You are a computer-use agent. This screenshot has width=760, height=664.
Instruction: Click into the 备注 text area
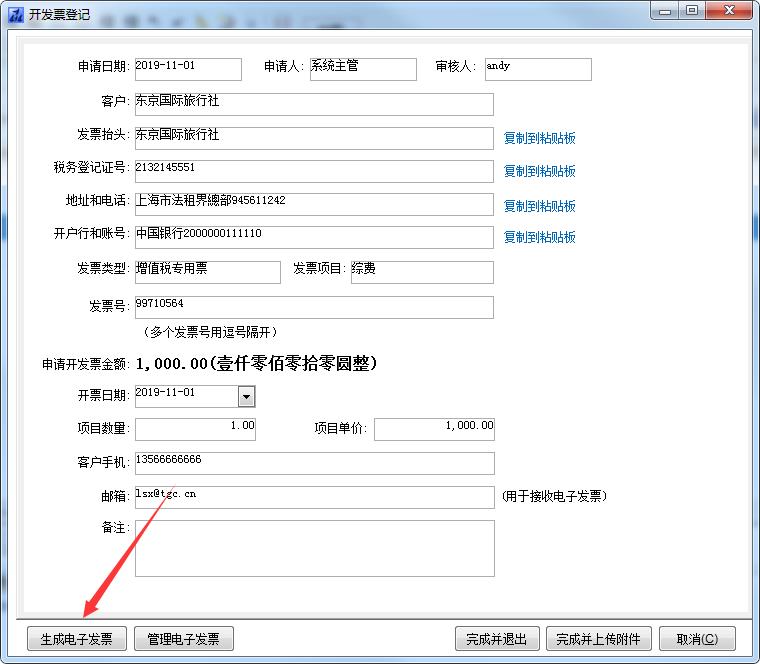[314, 548]
